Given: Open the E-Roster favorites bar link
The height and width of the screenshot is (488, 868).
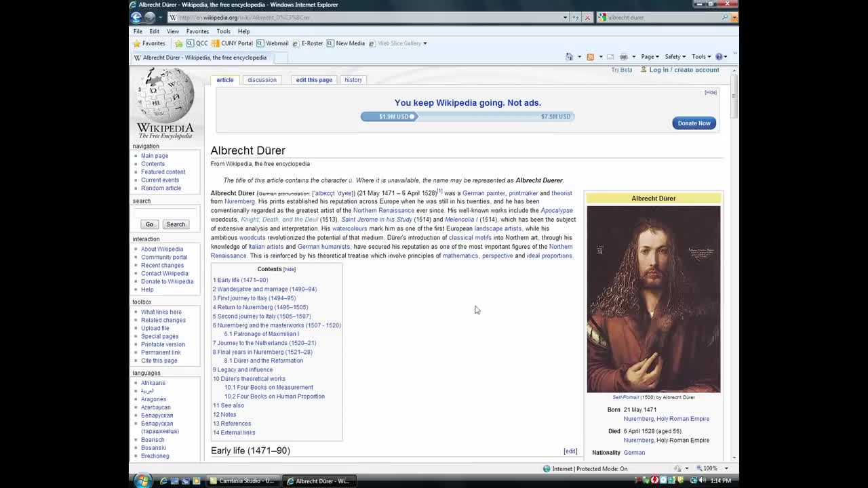Looking at the screenshot, I should click(x=307, y=43).
